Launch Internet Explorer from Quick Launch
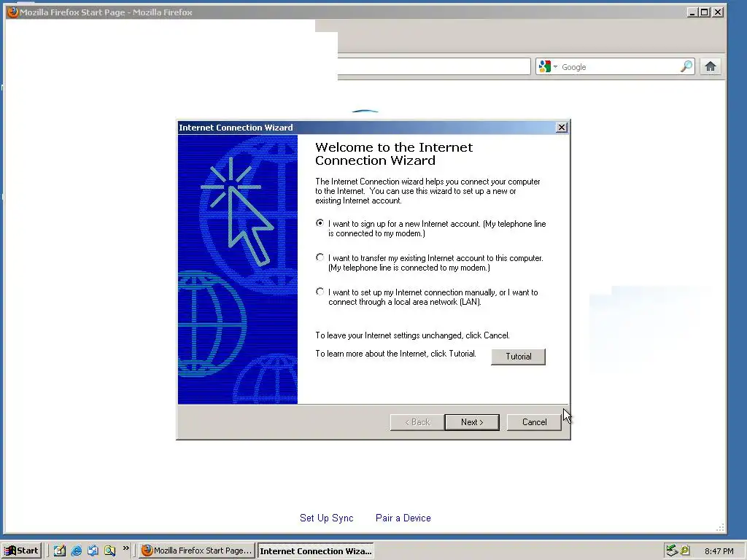This screenshot has height=560, width=747. tap(76, 551)
